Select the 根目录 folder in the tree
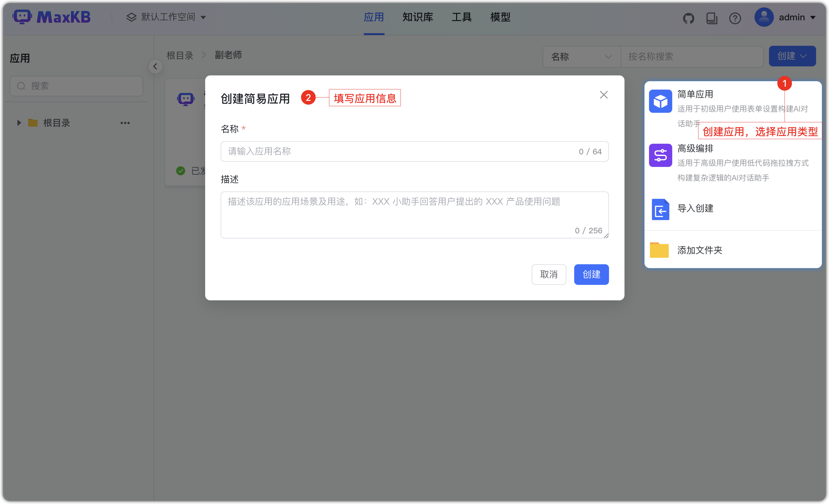Image resolution: width=829 pixels, height=504 pixels. coord(56,123)
